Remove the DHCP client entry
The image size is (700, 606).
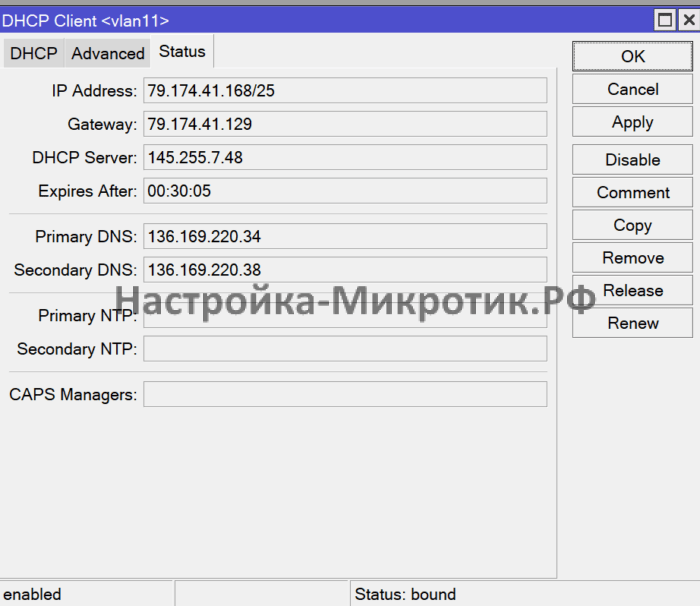(x=632, y=258)
